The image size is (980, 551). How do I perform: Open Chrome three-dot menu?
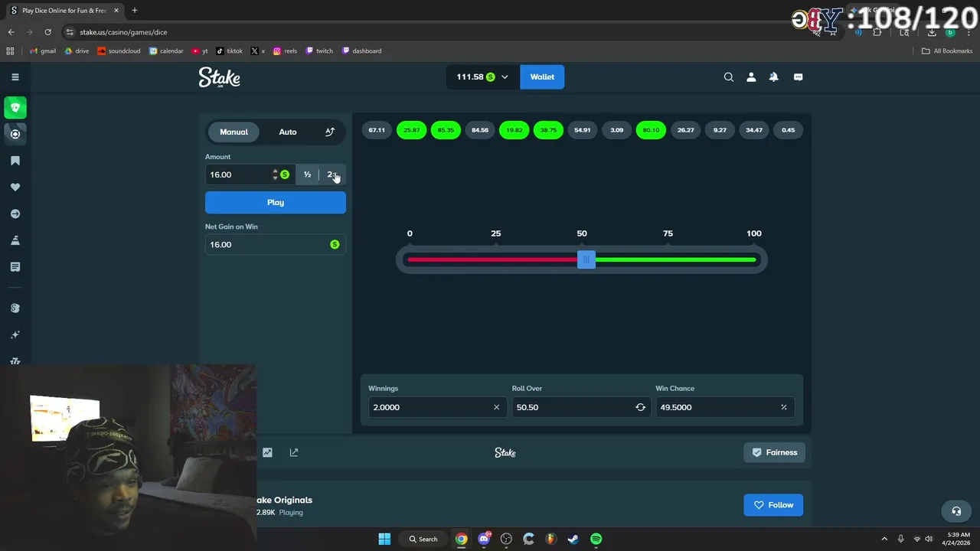(969, 32)
